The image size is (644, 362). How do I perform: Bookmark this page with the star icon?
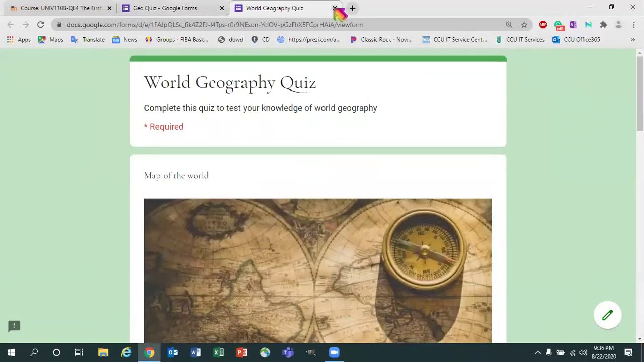point(524,24)
